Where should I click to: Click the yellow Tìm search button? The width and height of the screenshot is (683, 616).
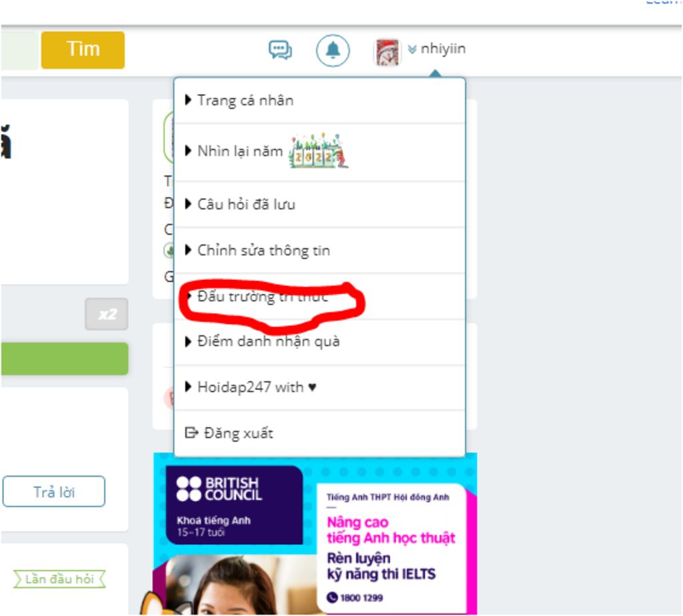83,49
